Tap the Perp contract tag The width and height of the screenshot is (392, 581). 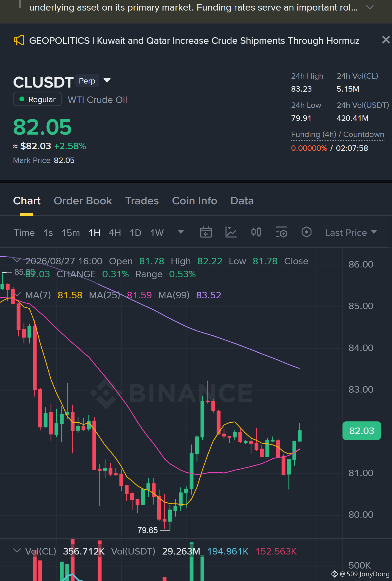point(87,81)
